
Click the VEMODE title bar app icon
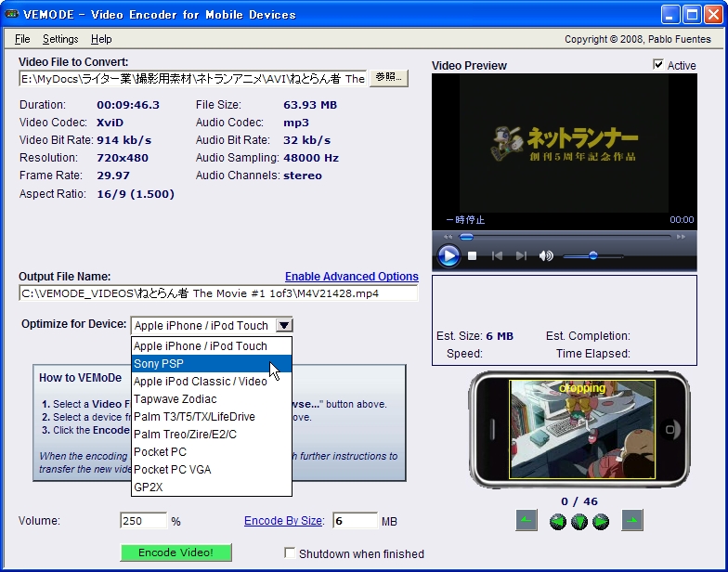click(x=12, y=15)
